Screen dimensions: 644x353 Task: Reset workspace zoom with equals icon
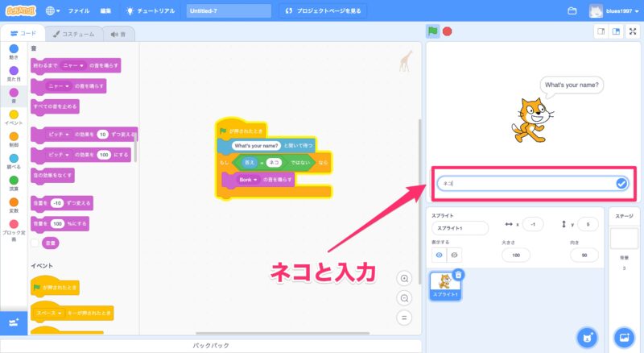[x=404, y=317]
